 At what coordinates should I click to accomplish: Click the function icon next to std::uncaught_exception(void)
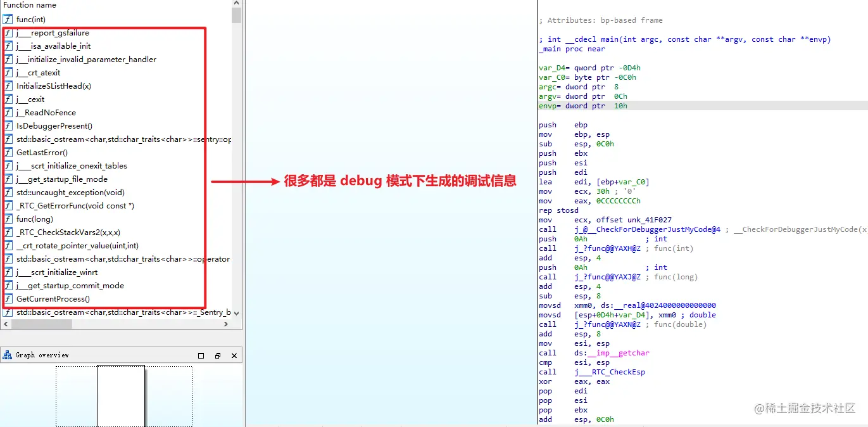click(x=8, y=192)
